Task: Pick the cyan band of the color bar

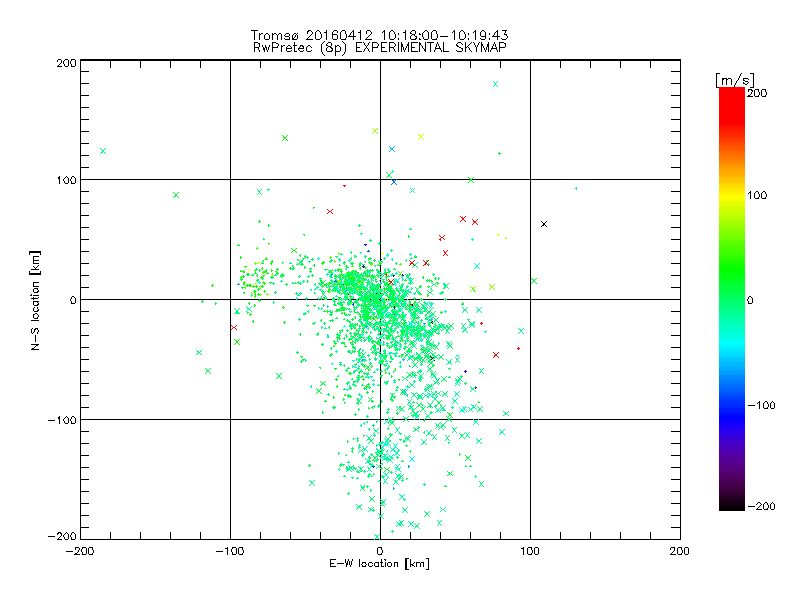Action: pos(732,343)
